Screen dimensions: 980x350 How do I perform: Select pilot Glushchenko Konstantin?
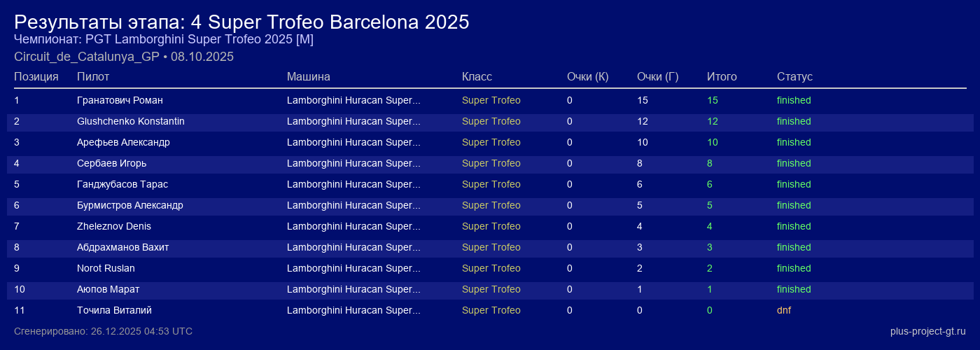click(131, 121)
